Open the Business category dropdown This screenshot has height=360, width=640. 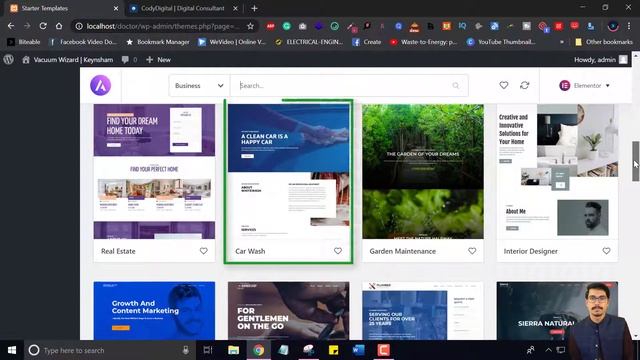199,85
